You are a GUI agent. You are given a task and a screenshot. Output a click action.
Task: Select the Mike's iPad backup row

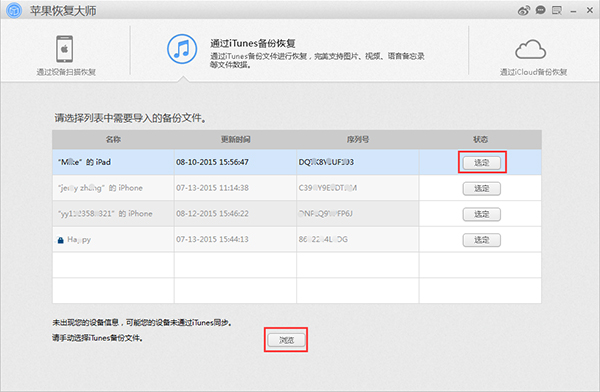click(297, 162)
